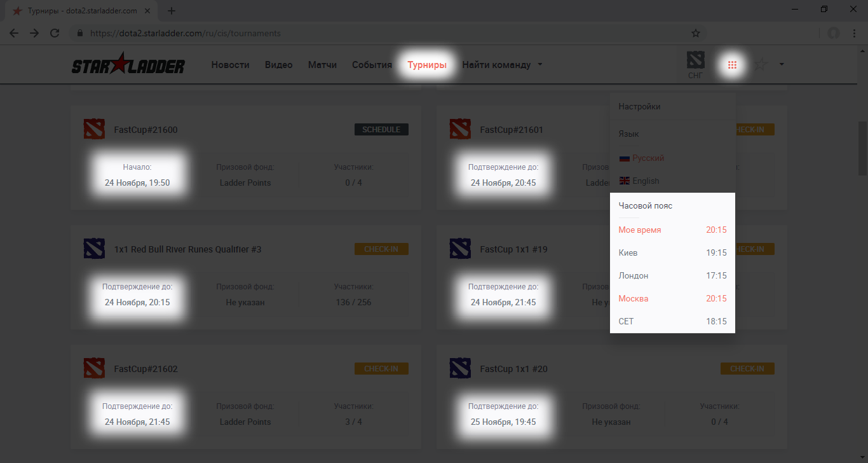Bookmark page with address bar star

click(x=696, y=33)
